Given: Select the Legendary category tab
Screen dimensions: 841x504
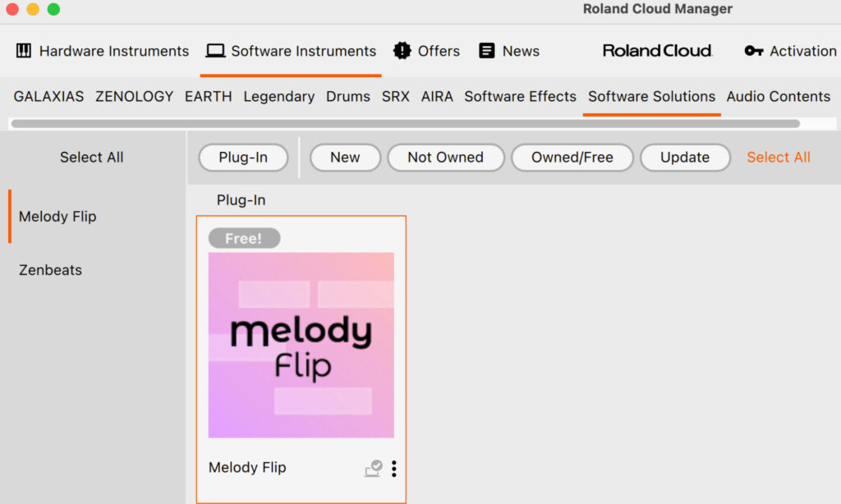Looking at the screenshot, I should point(279,97).
